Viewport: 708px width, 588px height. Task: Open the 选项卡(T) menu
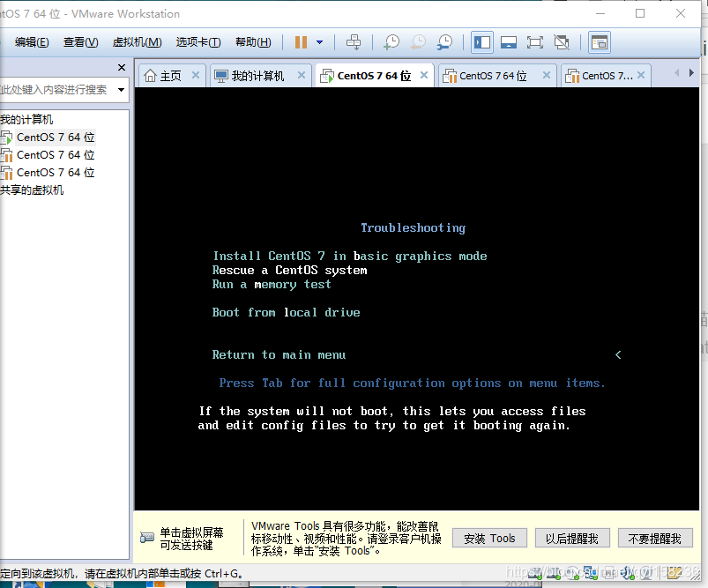pos(198,42)
